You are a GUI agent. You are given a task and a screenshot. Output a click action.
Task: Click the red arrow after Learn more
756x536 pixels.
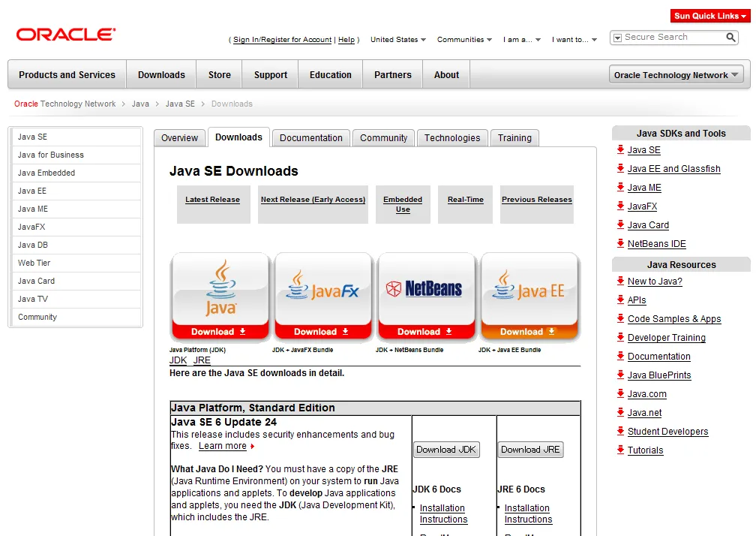[252, 446]
